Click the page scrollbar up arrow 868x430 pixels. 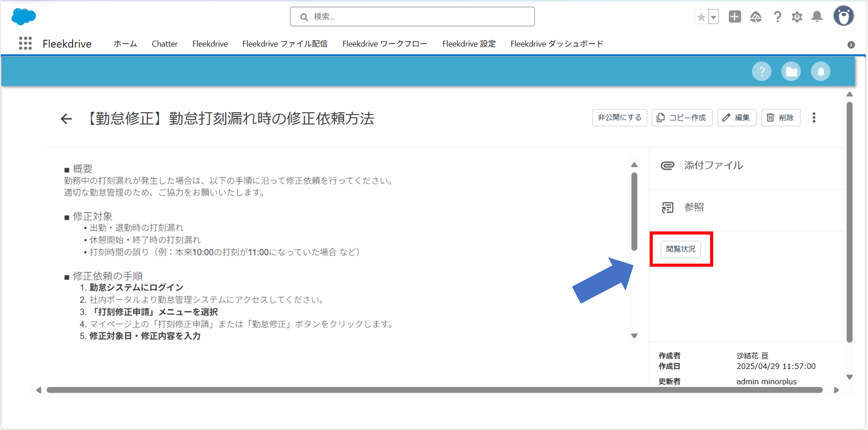pos(849,94)
